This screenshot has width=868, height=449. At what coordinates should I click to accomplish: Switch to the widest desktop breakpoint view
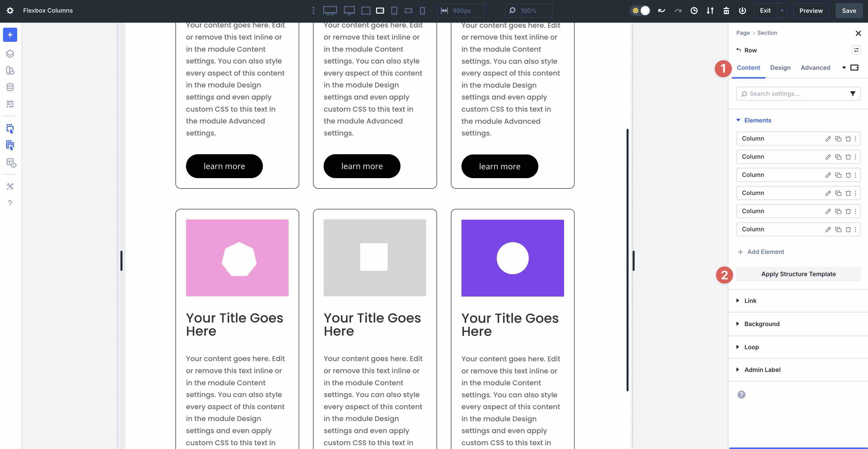click(x=330, y=10)
